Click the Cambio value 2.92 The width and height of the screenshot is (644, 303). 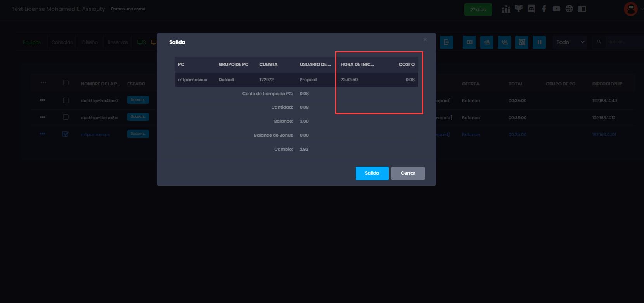[304, 149]
